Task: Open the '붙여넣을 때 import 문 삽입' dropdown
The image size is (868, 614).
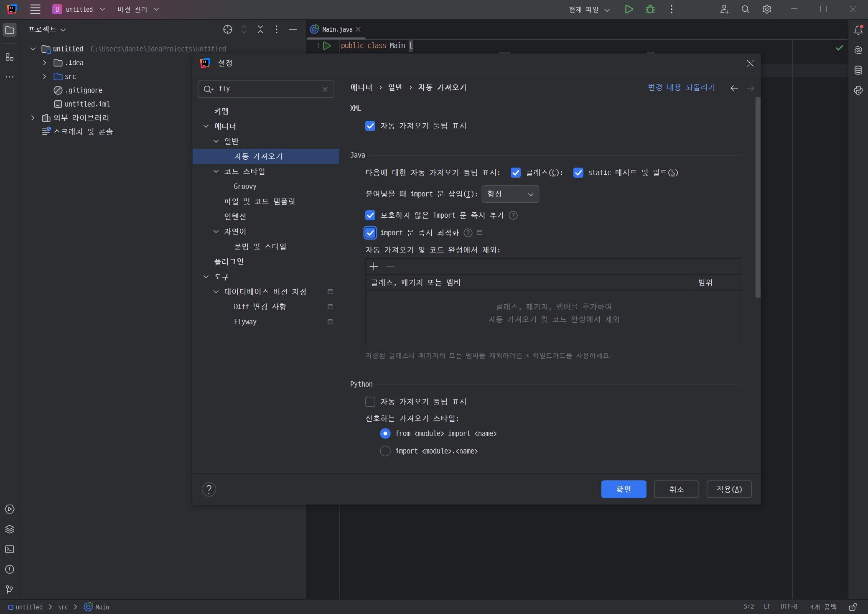Action: [x=510, y=194]
